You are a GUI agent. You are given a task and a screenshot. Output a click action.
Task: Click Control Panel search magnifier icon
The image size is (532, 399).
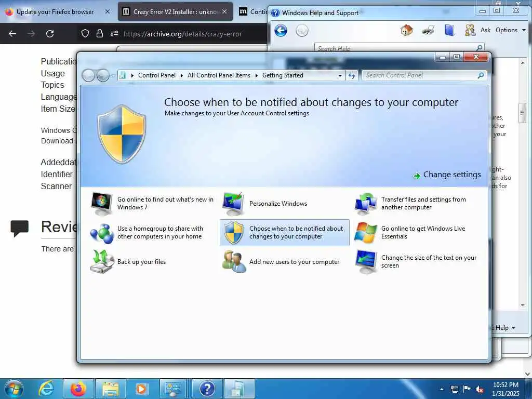pyautogui.click(x=481, y=75)
